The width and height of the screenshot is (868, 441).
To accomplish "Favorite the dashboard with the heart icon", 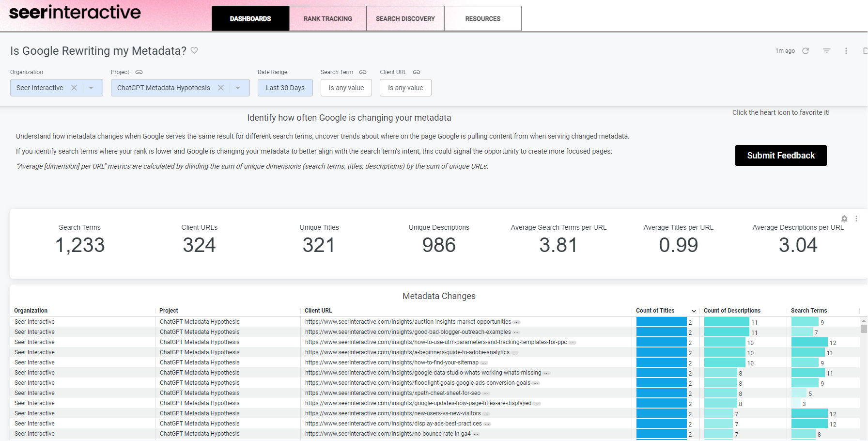I will 194,50.
